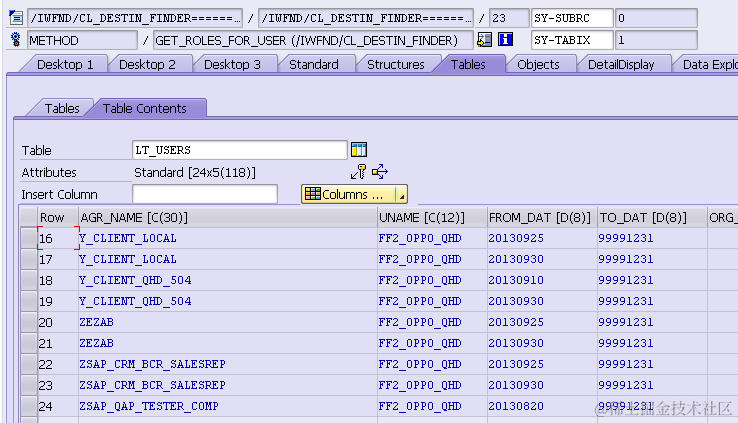Click UNAME FF2_OPPO_QHD in row 16
Image resolution: width=738 pixels, height=423 pixels.
pyautogui.click(x=420, y=238)
